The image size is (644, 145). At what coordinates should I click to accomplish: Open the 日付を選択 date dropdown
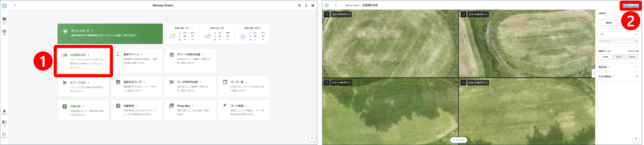pos(618,41)
